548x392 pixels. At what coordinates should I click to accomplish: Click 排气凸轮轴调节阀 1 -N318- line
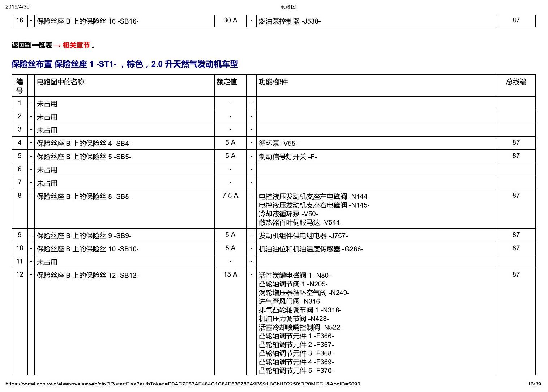click(300, 310)
